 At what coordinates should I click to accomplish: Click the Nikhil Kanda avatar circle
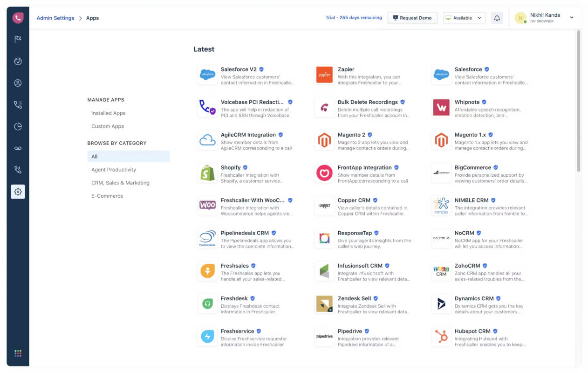pos(520,18)
